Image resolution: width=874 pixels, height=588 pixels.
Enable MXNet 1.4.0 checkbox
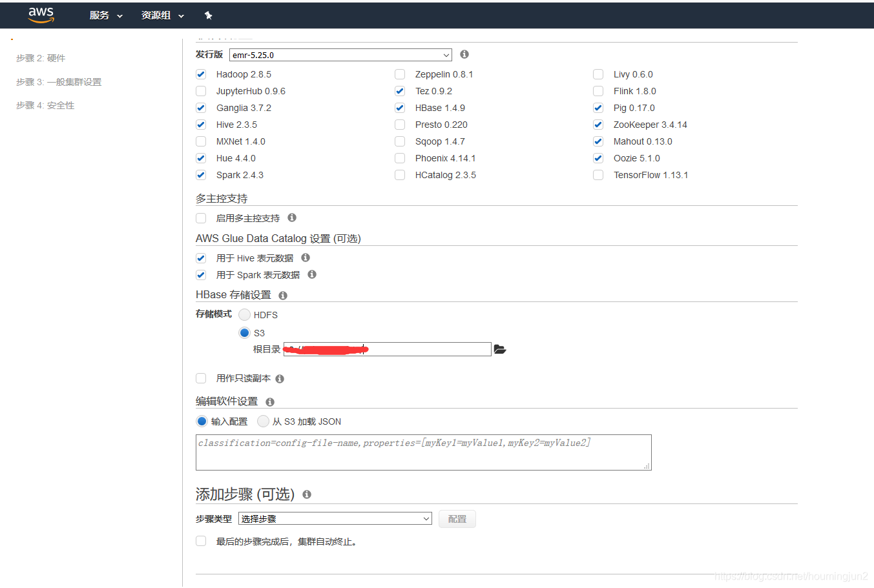click(201, 141)
